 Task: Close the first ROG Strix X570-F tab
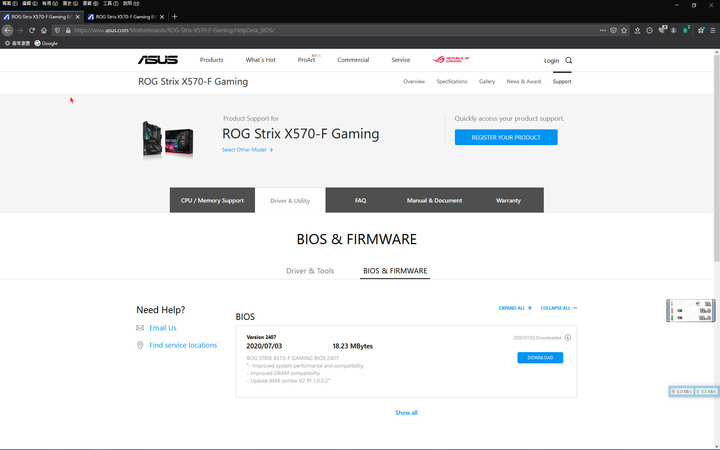[x=77, y=17]
